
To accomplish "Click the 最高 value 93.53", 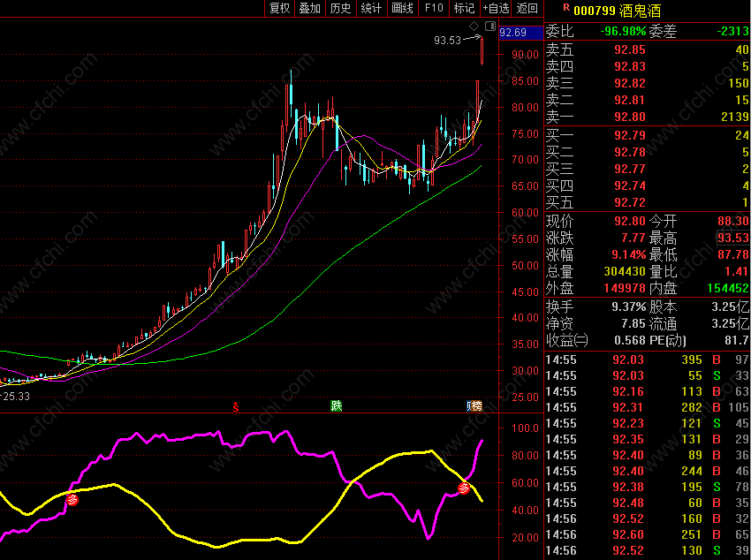I will click(x=733, y=238).
